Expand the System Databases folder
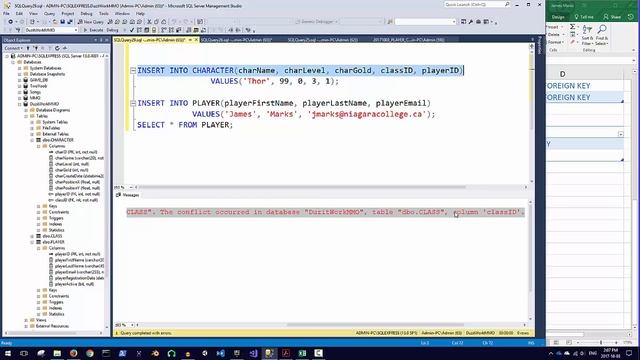This screenshot has width=640, height=360. click(x=20, y=68)
